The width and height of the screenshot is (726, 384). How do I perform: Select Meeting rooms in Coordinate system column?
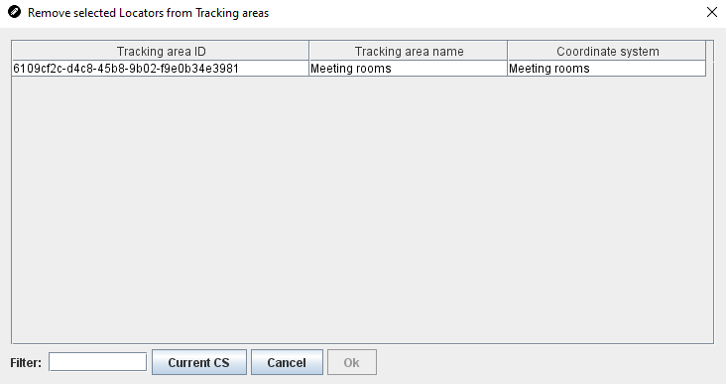607,69
